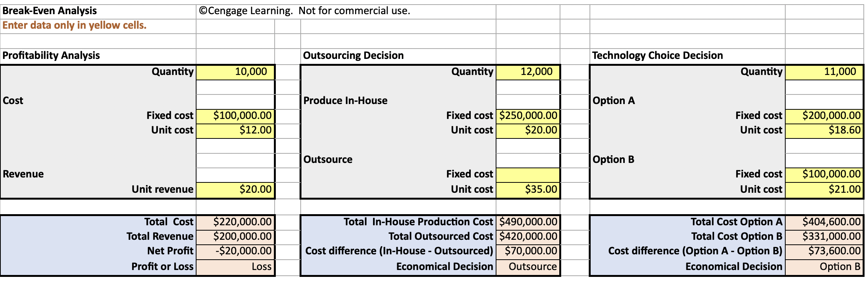Click the Profit or Loss result cell
Screen dimensions: 868x283
pyautogui.click(x=235, y=267)
